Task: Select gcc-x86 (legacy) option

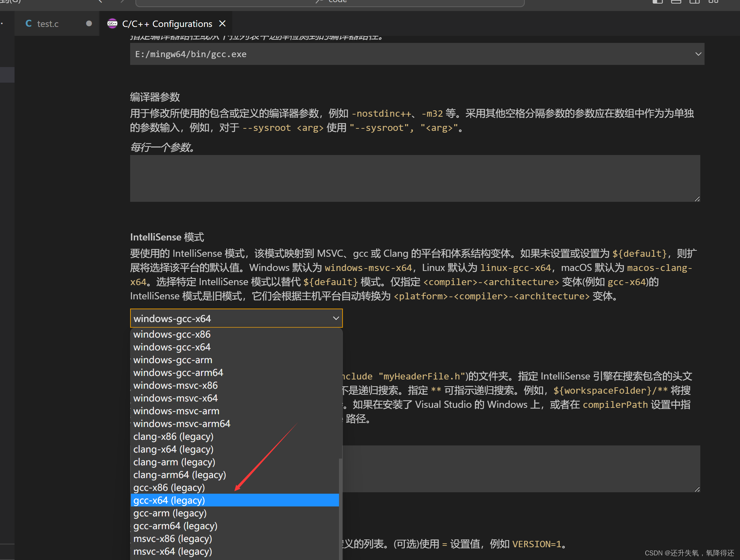Action: tap(234, 488)
